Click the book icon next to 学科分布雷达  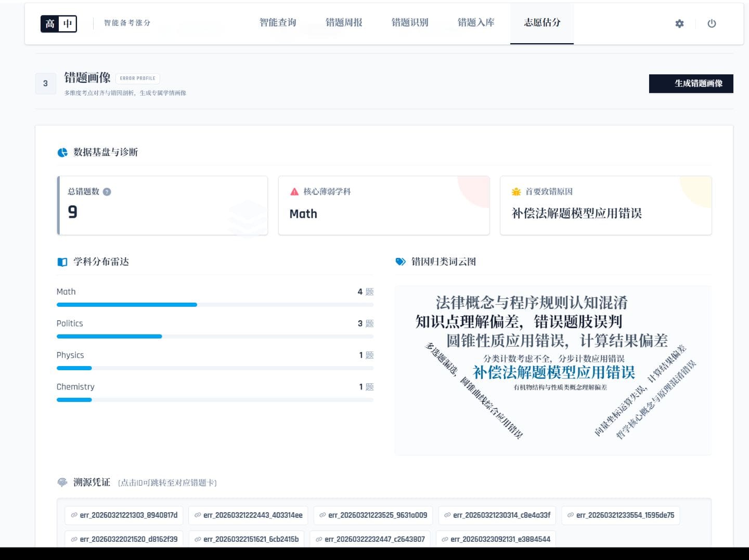[x=62, y=262]
